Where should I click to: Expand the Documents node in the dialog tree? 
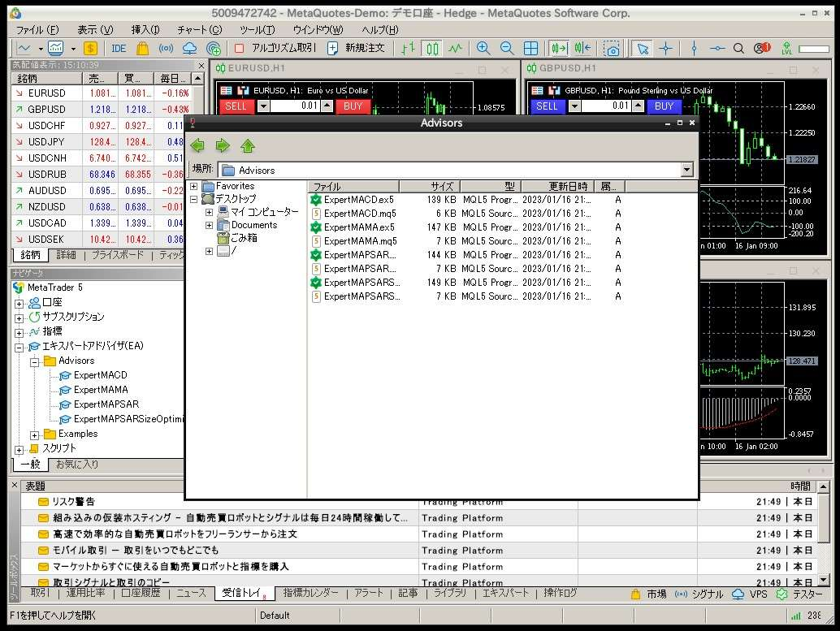tap(210, 226)
